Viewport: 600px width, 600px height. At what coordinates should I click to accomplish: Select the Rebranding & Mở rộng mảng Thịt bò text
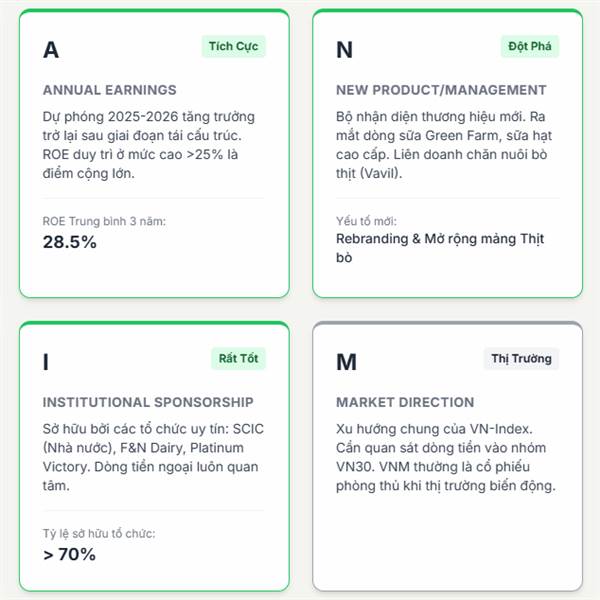point(440,248)
